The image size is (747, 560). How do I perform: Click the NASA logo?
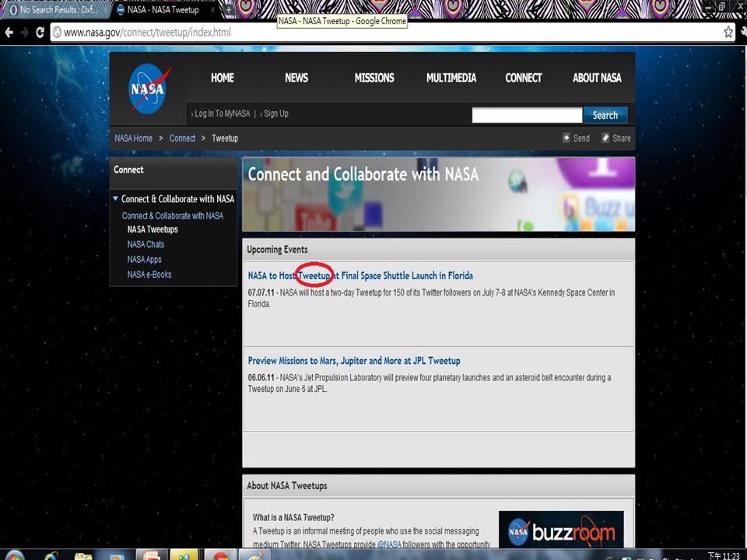(148, 89)
